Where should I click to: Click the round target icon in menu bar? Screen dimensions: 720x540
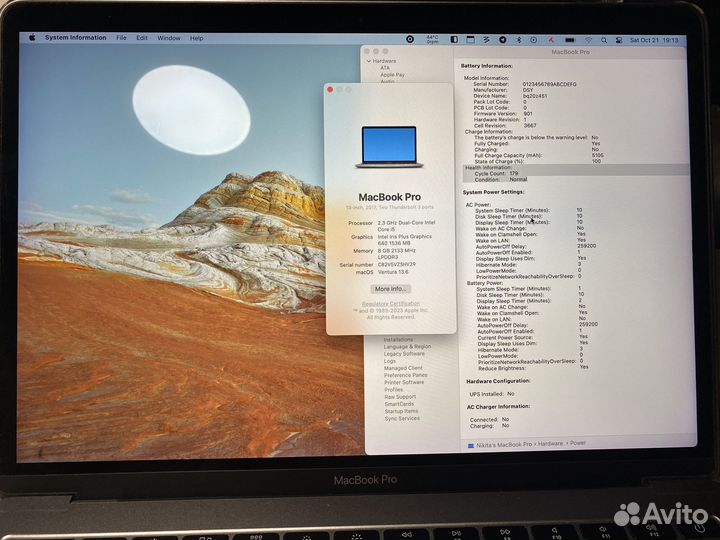[410, 39]
